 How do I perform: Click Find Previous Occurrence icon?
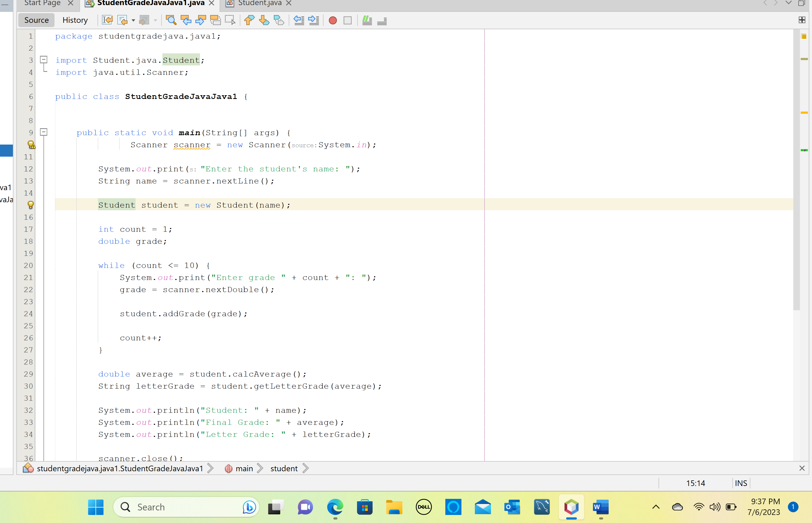click(186, 20)
